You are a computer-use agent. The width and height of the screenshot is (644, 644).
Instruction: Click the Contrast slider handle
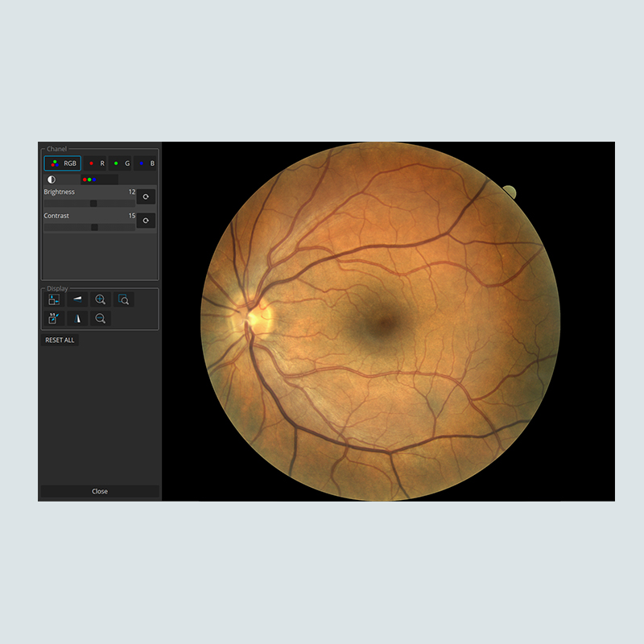pyautogui.click(x=94, y=228)
